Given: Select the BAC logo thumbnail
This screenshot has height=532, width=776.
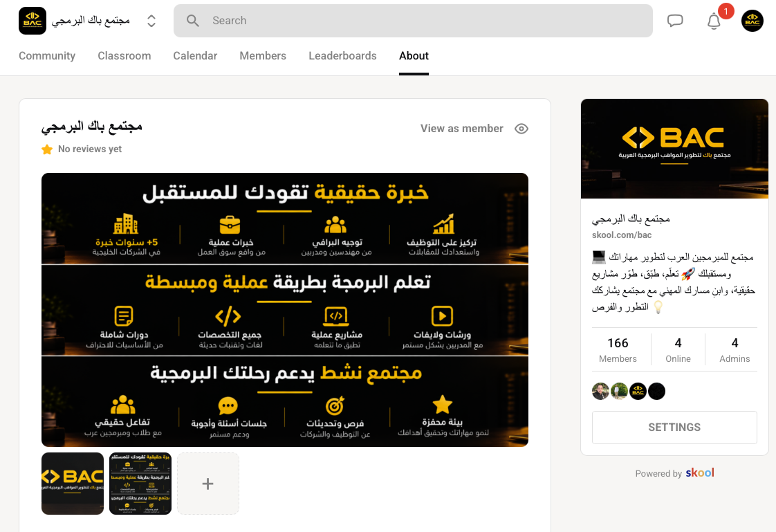Looking at the screenshot, I should tap(73, 484).
